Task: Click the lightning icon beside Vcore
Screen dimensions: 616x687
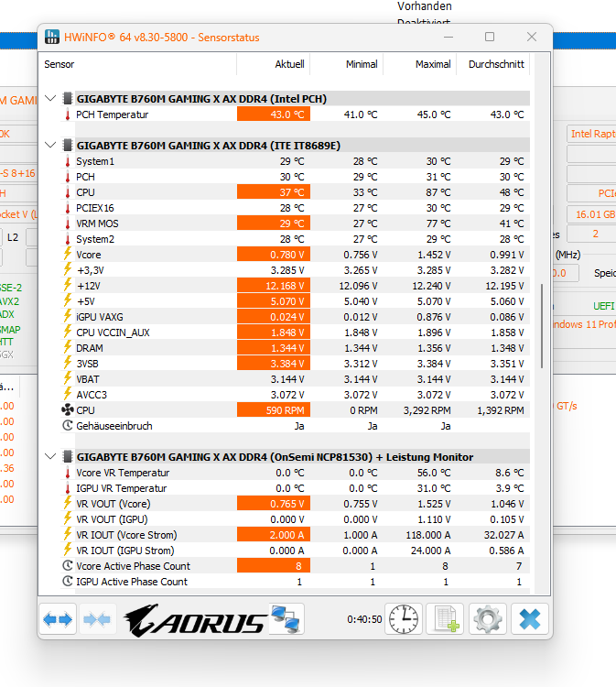Action: pyautogui.click(x=68, y=255)
